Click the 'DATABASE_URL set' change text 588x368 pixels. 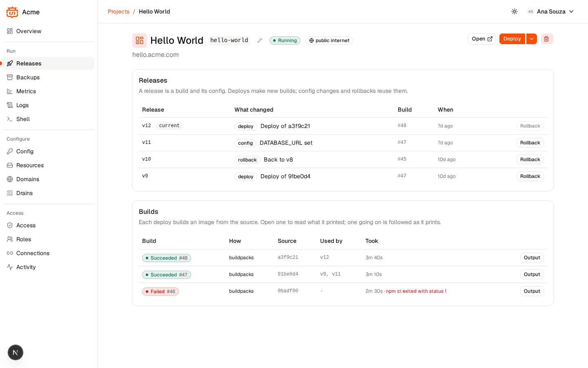click(286, 143)
